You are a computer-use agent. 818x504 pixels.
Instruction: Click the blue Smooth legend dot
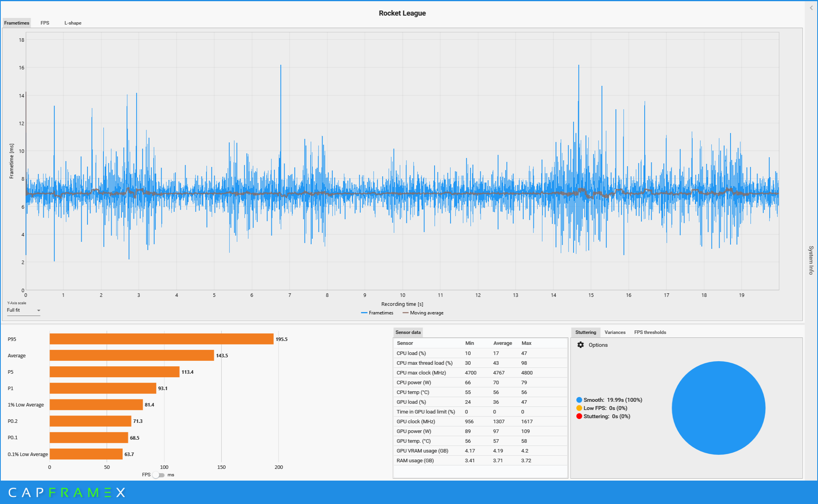coord(579,400)
